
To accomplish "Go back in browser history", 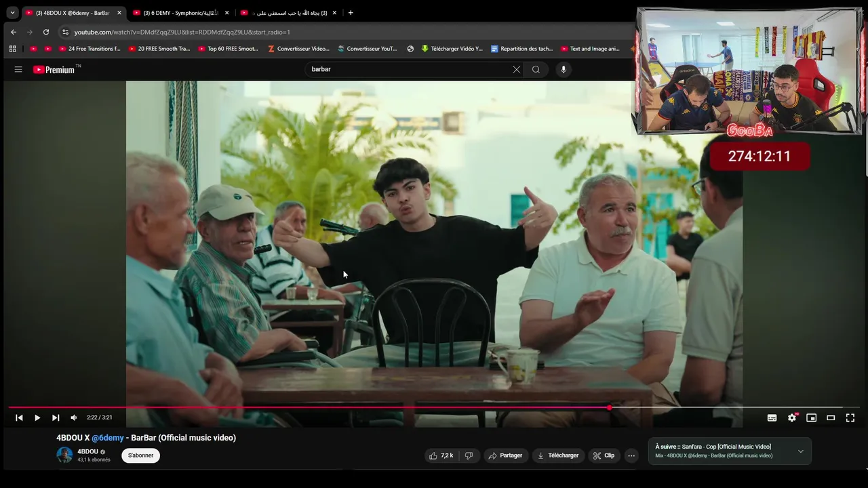I will point(14,32).
